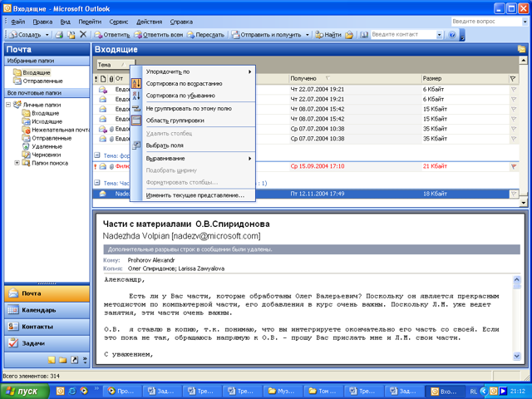Click the Print icon in toolbar

click(59, 35)
